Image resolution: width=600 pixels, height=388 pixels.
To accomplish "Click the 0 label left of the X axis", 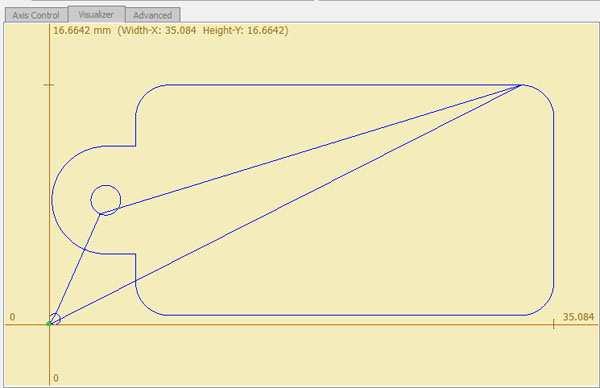I will click(x=12, y=317).
